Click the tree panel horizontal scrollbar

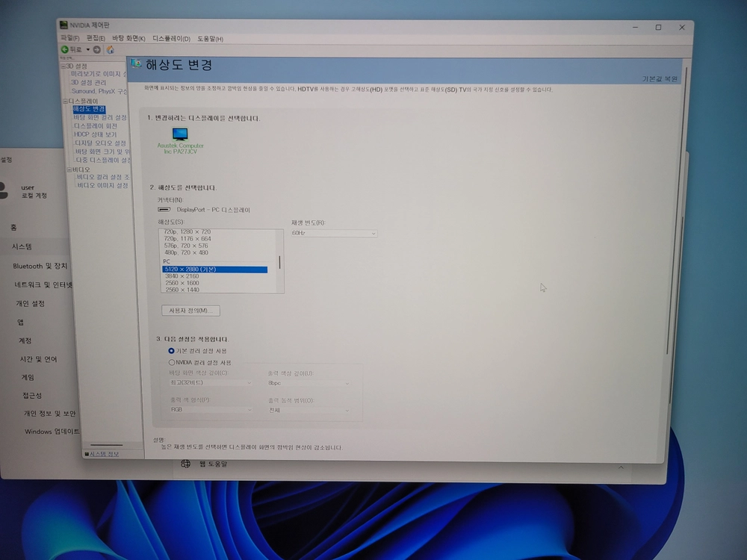point(107,445)
